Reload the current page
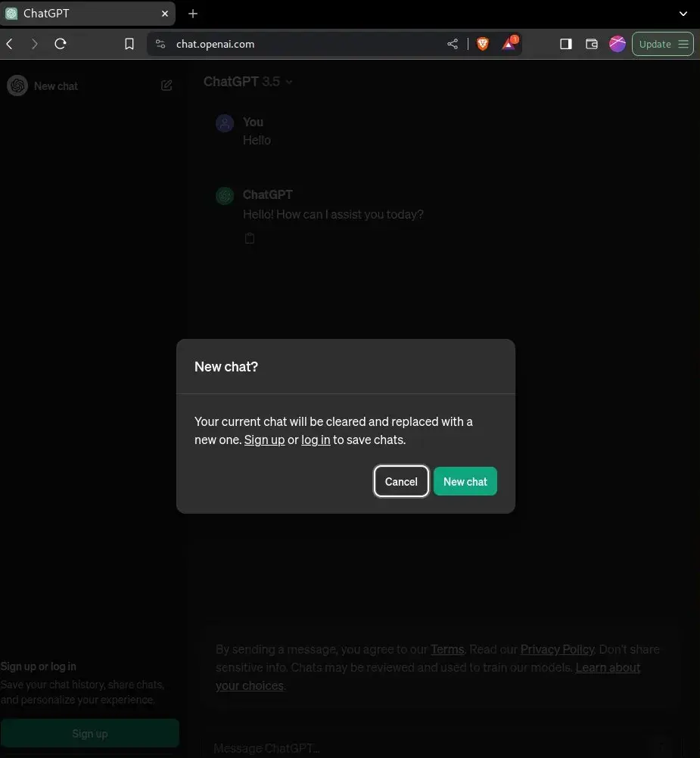The width and height of the screenshot is (700, 758). point(60,44)
